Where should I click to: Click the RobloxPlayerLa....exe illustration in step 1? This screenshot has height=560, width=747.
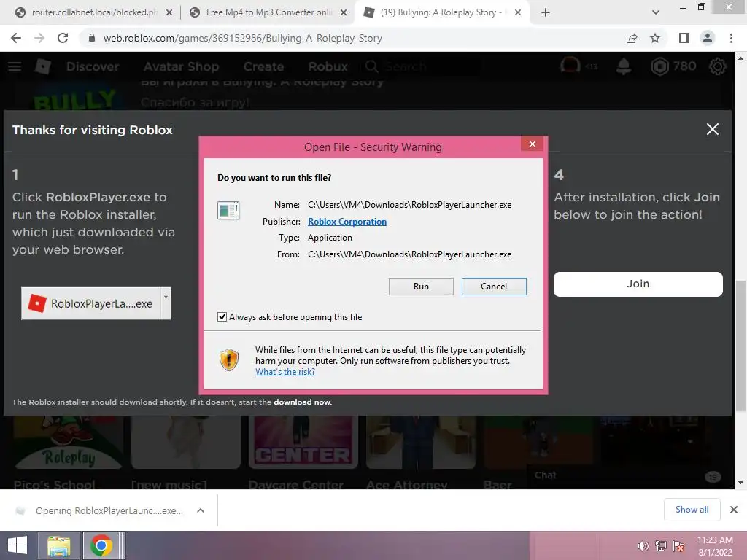pyautogui.click(x=96, y=303)
